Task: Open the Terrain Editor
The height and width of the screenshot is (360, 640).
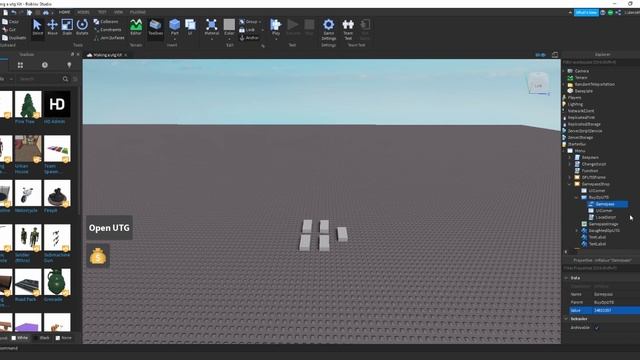Action: click(136, 27)
